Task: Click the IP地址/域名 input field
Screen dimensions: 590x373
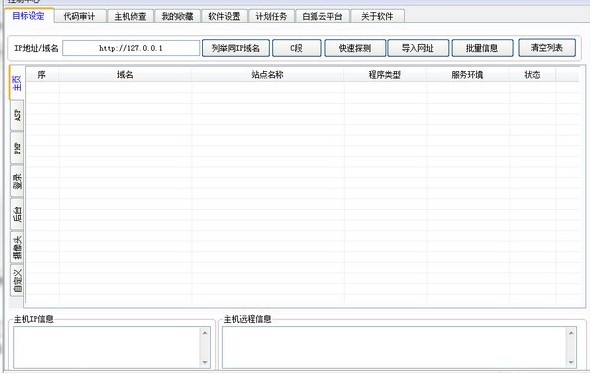Action: coord(131,48)
